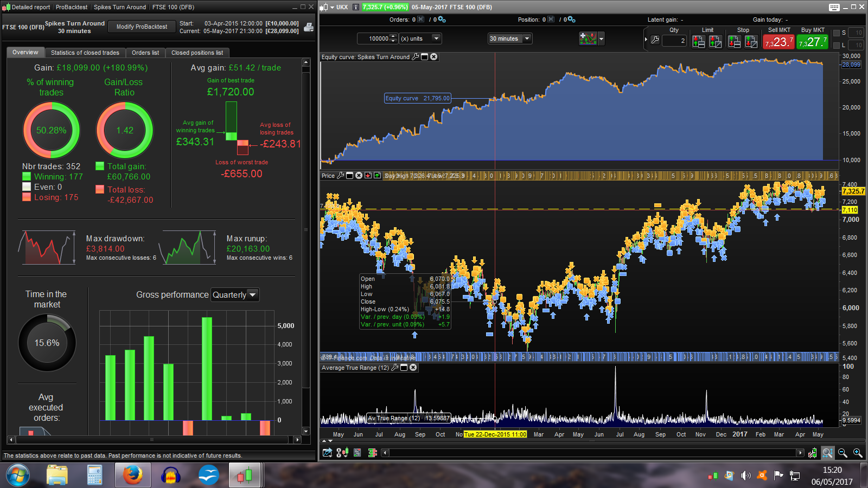Screen dimensions: 868x488
Task: Open Average True Range settings wrench
Action: (x=395, y=367)
